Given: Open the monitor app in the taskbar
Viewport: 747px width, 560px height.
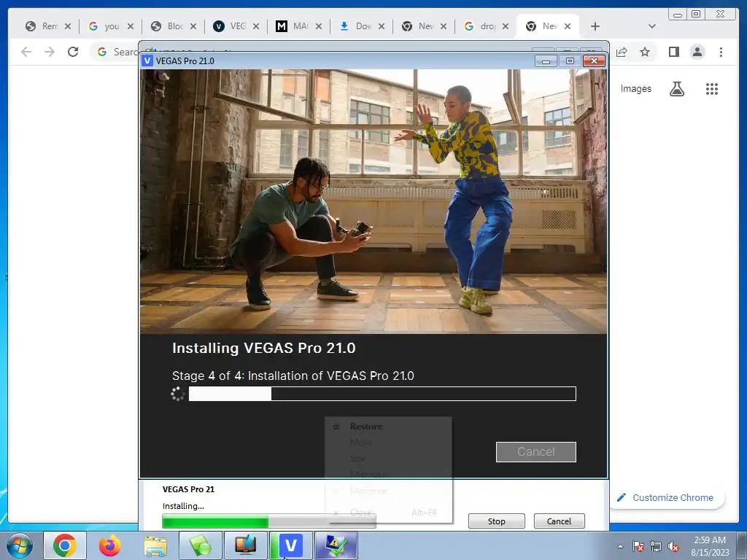Looking at the screenshot, I should [x=246, y=545].
